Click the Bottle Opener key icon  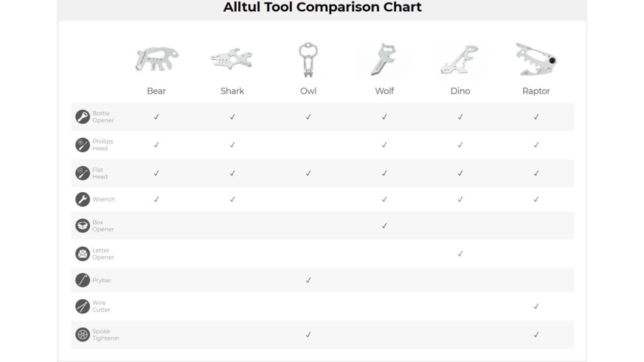pyautogui.click(x=82, y=117)
